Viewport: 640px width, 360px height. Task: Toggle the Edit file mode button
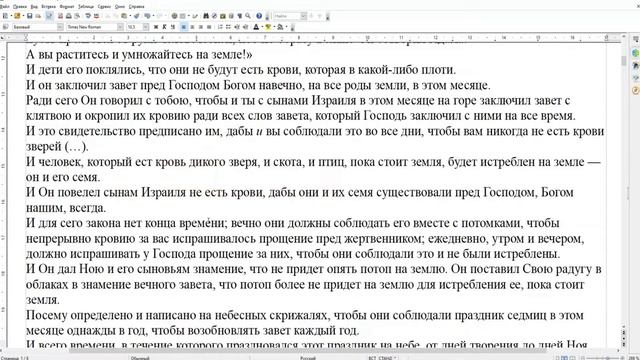point(49,16)
